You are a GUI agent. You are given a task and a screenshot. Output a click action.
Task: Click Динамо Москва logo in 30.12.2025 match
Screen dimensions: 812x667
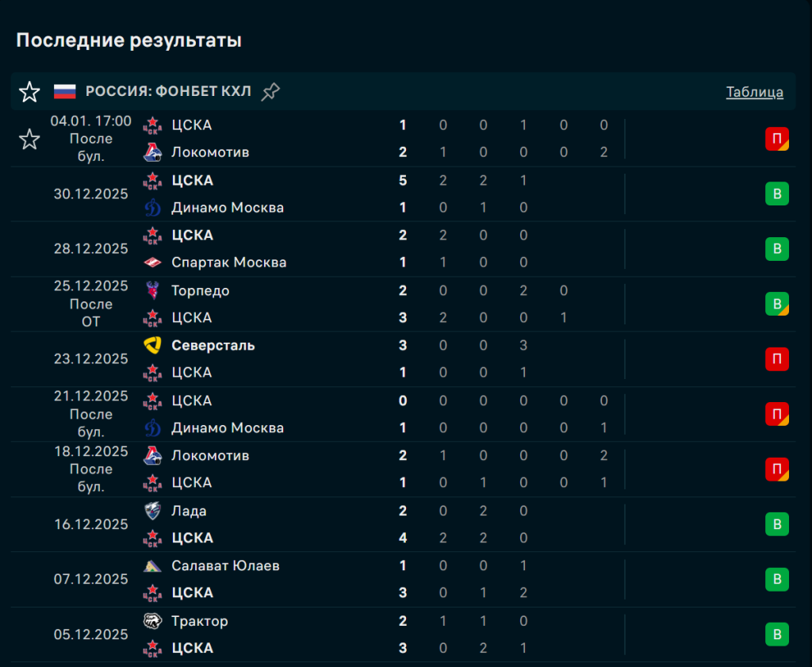coord(152,208)
